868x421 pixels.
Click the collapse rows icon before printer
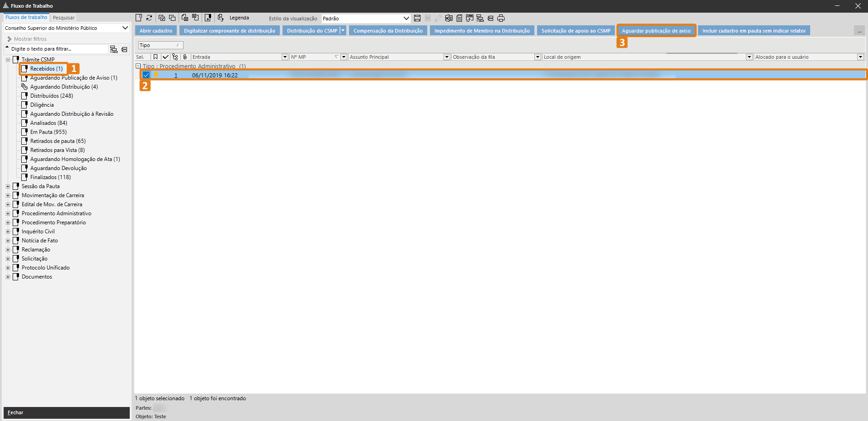tap(491, 18)
